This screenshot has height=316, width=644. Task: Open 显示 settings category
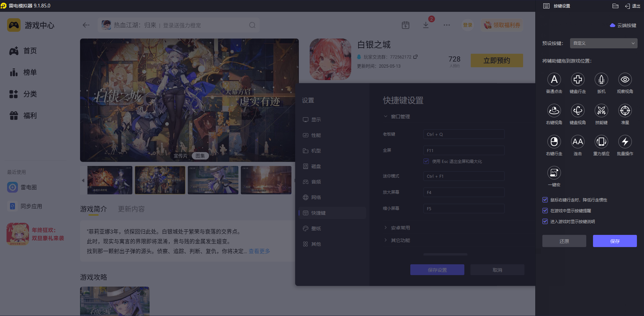coord(332,120)
